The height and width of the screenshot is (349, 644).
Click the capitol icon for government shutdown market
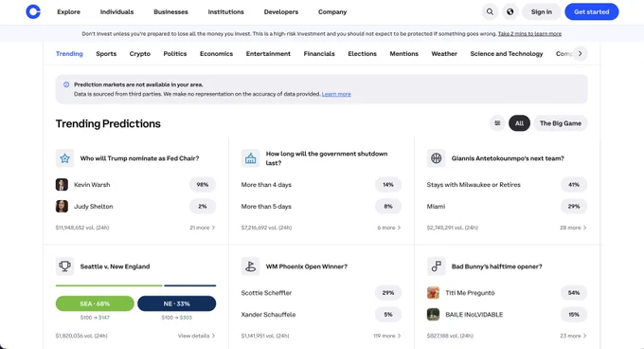251,158
